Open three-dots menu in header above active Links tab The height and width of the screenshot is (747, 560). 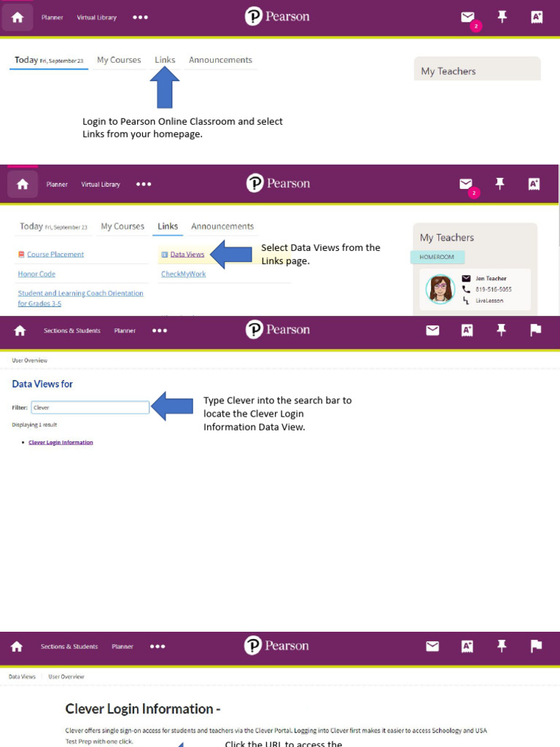(144, 184)
